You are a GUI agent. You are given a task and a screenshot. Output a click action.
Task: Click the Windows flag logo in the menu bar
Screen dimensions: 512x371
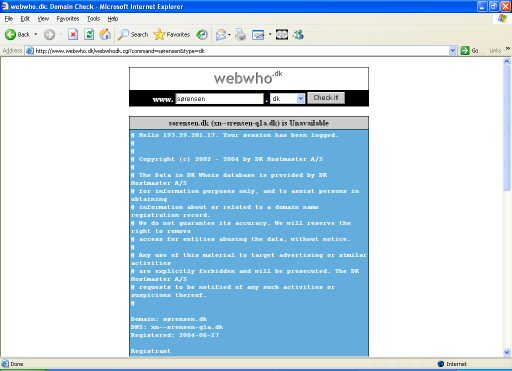pyautogui.click(x=502, y=19)
